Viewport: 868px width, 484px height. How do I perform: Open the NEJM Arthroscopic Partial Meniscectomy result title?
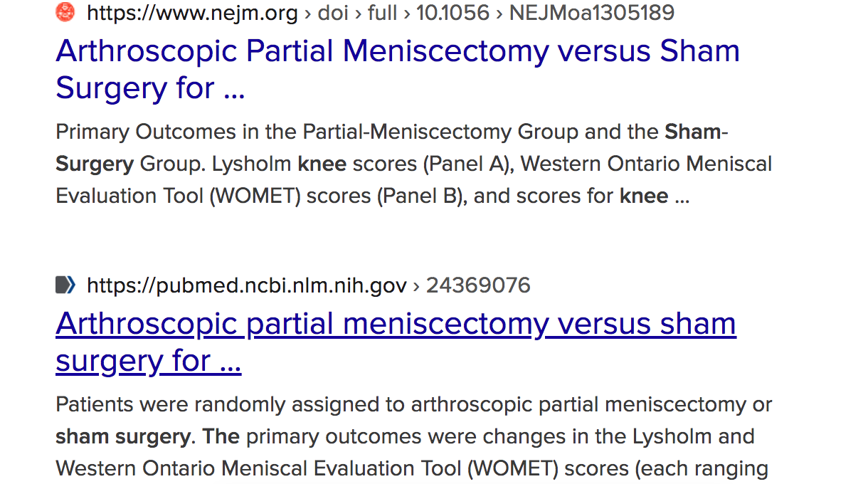click(398, 70)
